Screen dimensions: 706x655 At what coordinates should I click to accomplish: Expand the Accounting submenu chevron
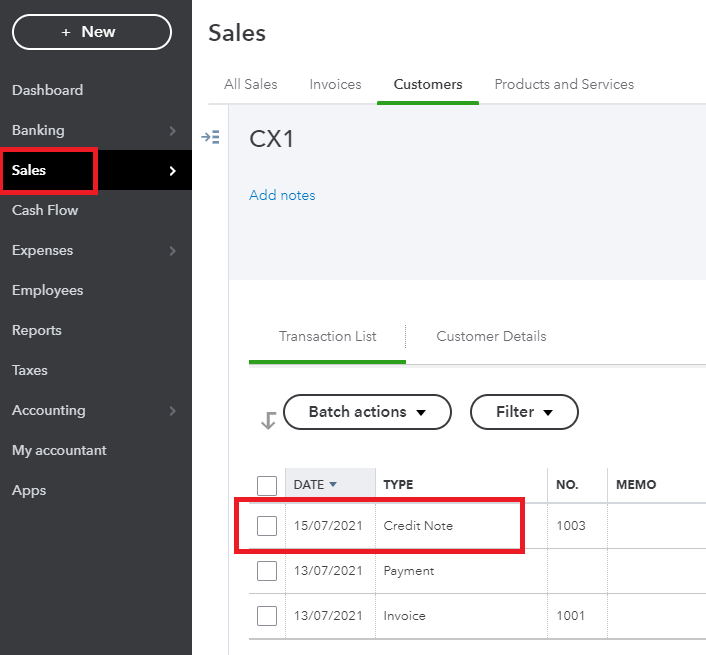pos(172,411)
